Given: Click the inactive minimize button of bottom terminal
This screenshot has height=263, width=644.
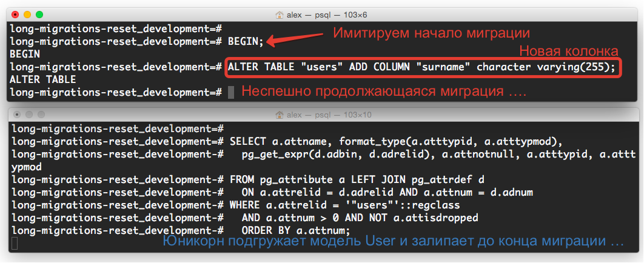Looking at the screenshot, I should click(29, 115).
